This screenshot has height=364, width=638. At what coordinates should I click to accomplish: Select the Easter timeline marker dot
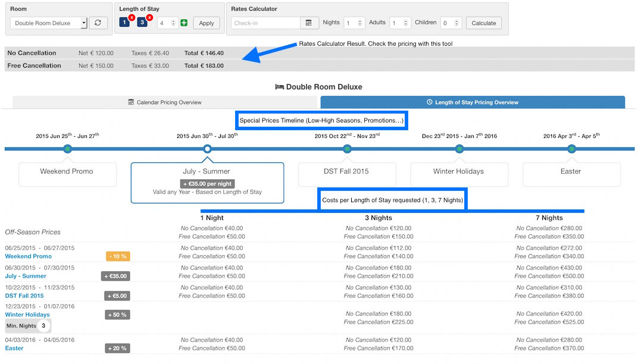coord(571,149)
